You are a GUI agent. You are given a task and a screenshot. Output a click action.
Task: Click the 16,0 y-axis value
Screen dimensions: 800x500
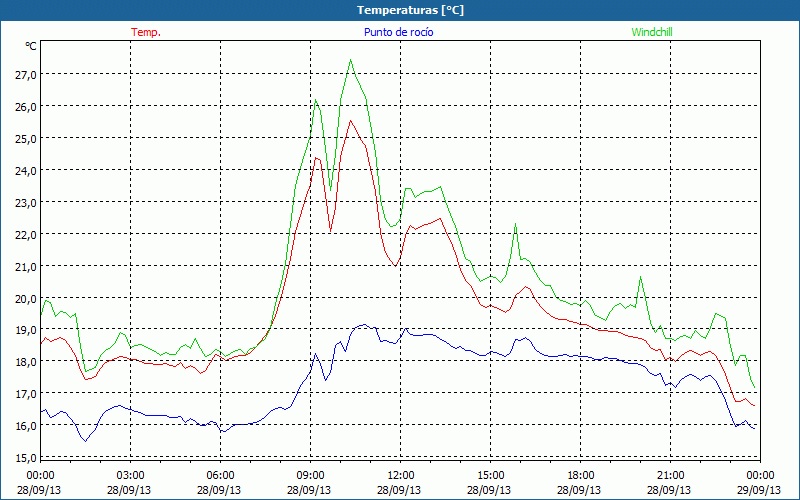(25, 426)
